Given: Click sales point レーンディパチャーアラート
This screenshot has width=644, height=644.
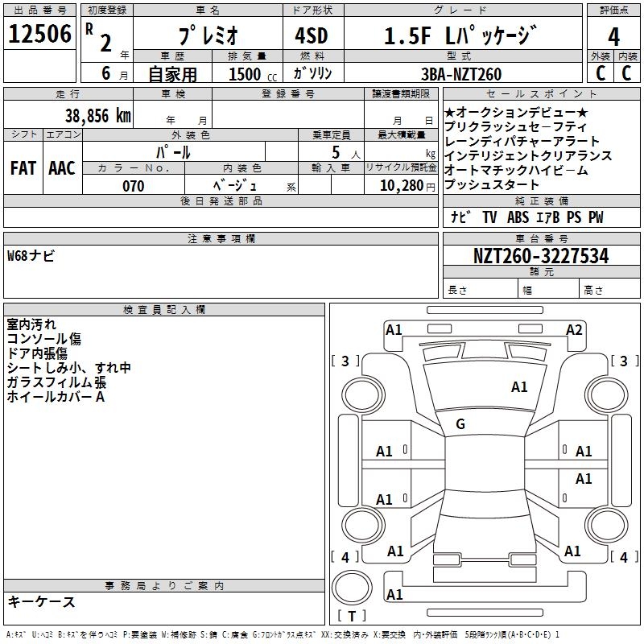Looking at the screenshot, I should pyautogui.click(x=522, y=141).
